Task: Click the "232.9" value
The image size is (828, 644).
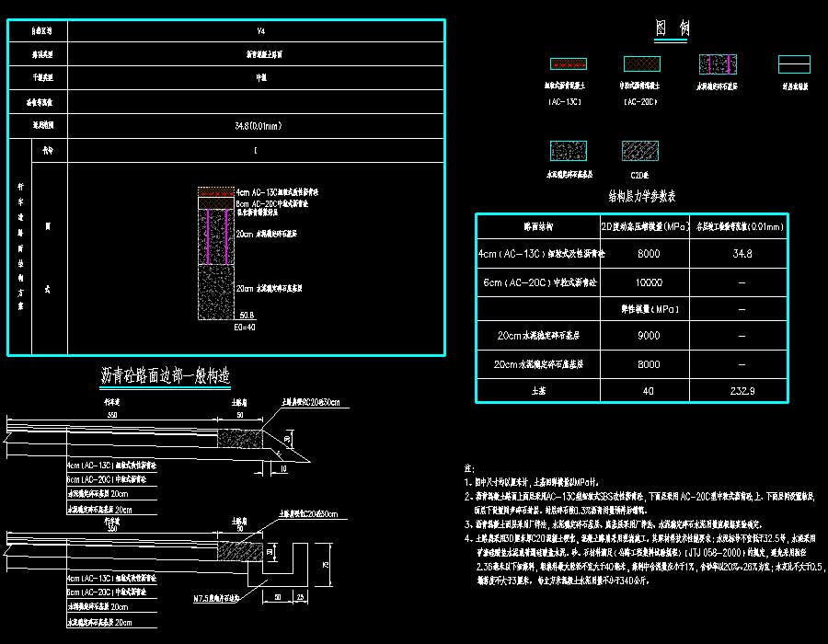Action: pos(742,391)
